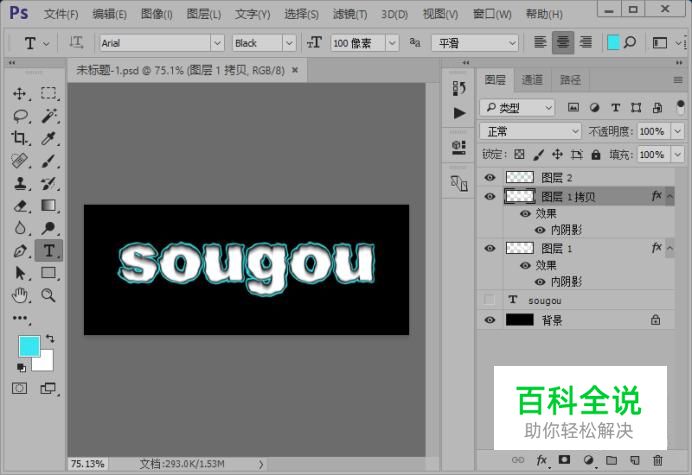This screenshot has height=475, width=692.
Task: Reset default foreground and background colors
Action: (21, 367)
